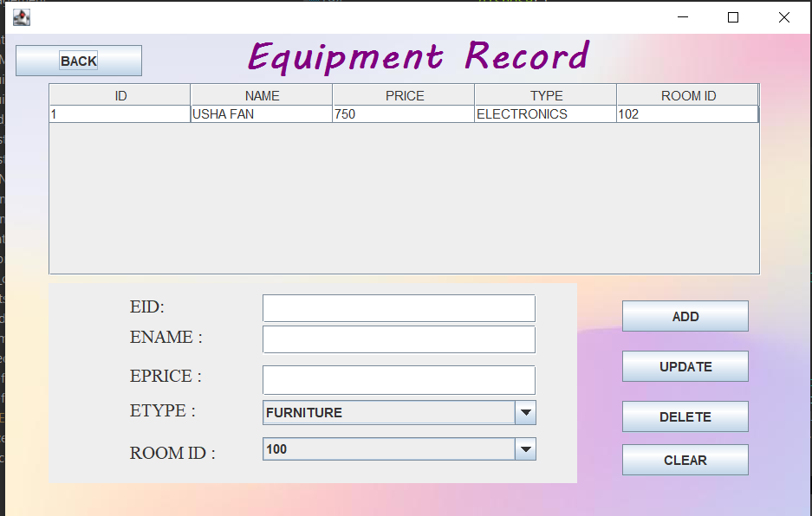Screen dimensions: 812x516
Task: Click the CLEAR button
Action: pyautogui.click(x=685, y=460)
